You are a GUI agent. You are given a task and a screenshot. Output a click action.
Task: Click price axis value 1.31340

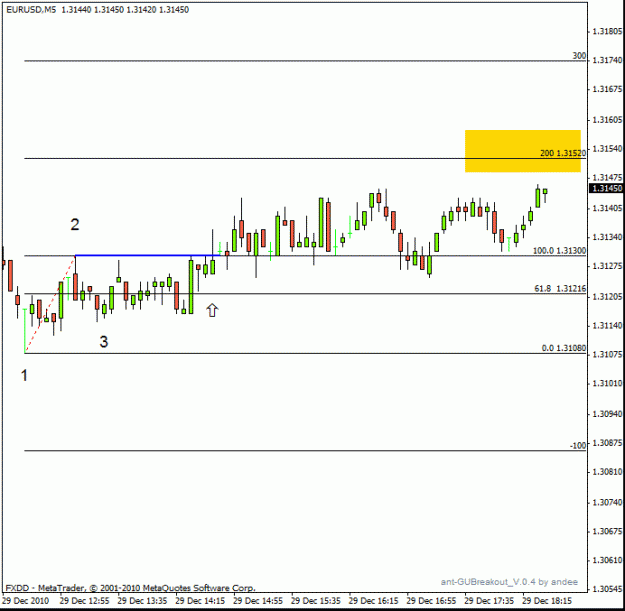point(607,237)
